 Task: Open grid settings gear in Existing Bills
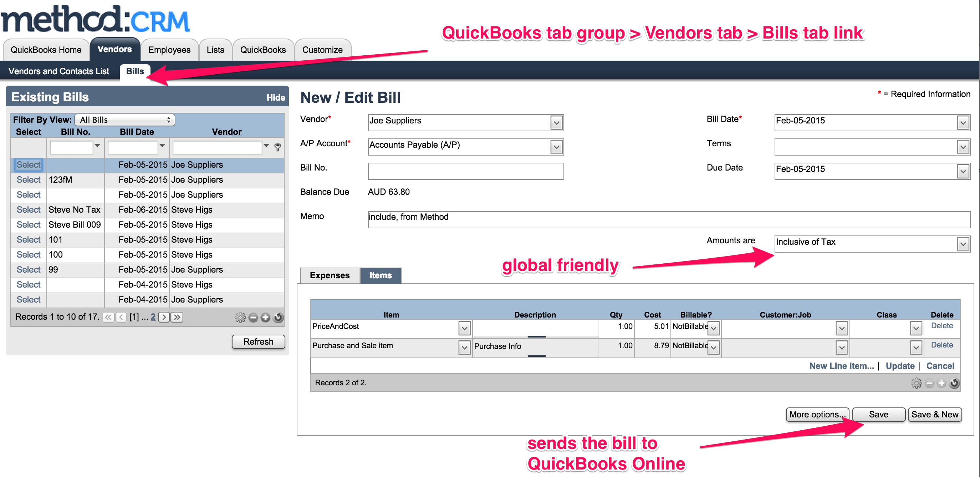coord(240,317)
